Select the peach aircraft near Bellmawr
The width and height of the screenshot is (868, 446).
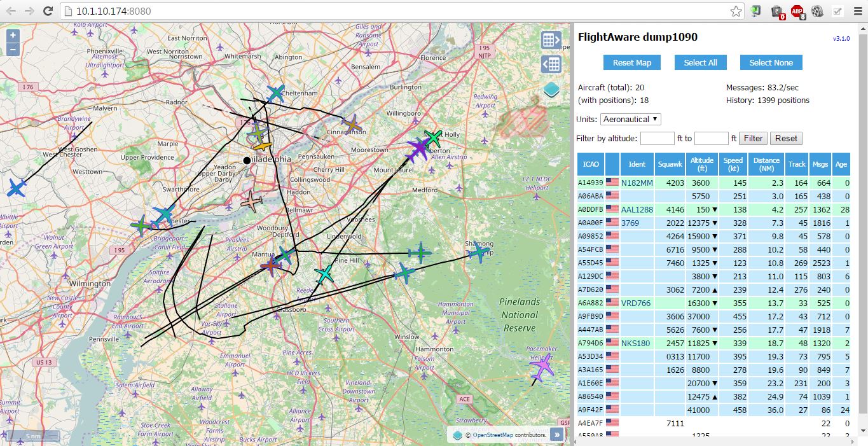point(252,202)
